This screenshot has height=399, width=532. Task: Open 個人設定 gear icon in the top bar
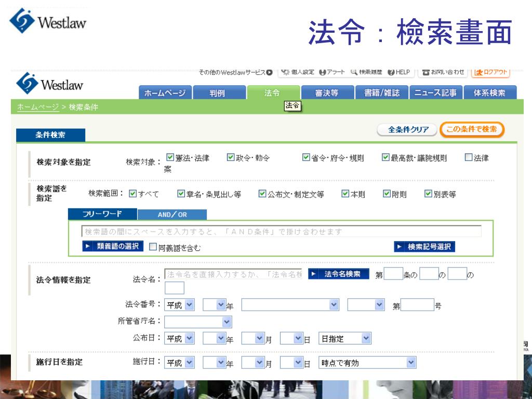click(x=285, y=72)
